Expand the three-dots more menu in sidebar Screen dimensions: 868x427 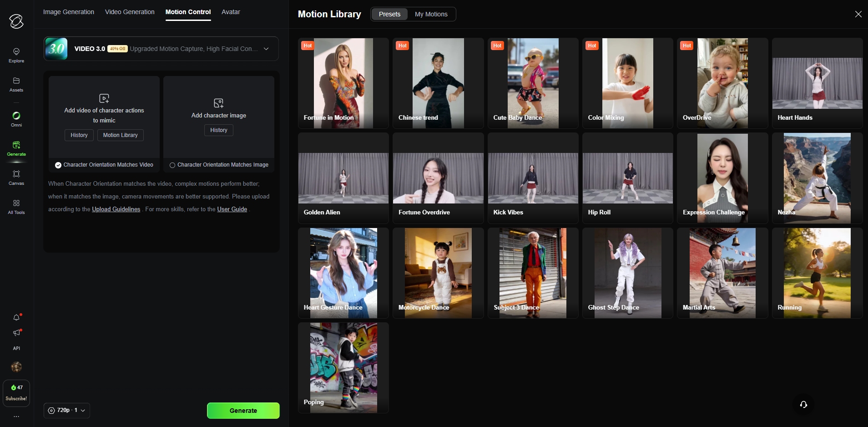(x=16, y=417)
